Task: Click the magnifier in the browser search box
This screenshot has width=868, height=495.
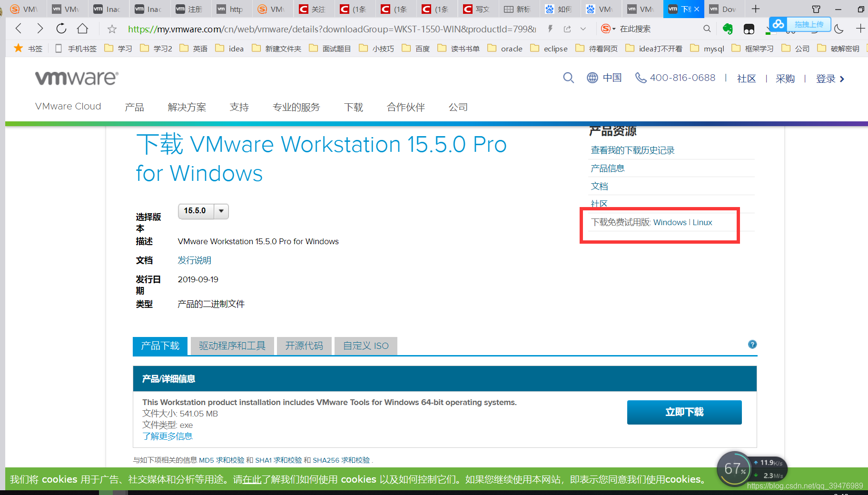Action: pos(707,29)
